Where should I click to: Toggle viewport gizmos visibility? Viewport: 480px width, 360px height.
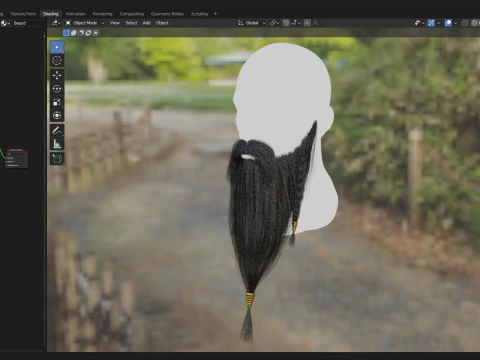[x=431, y=23]
